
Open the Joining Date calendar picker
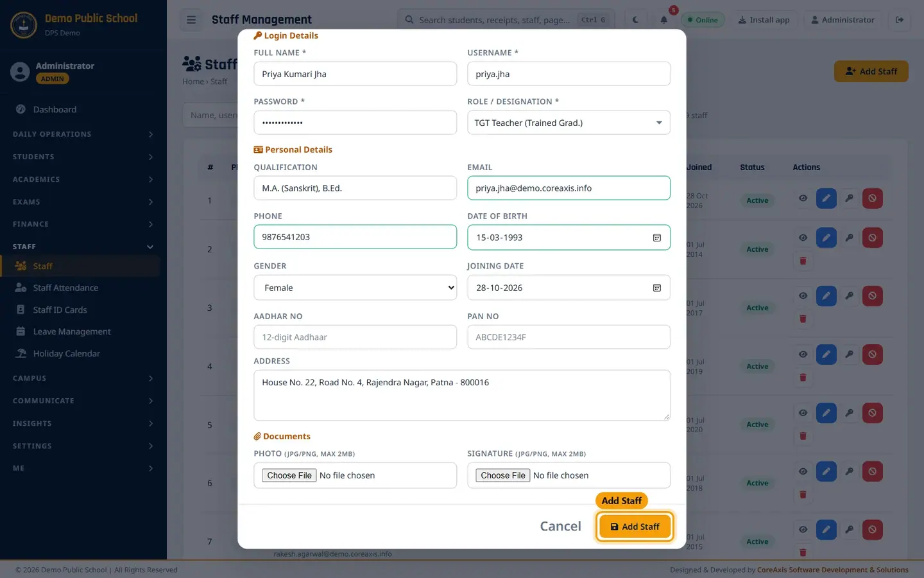(657, 288)
